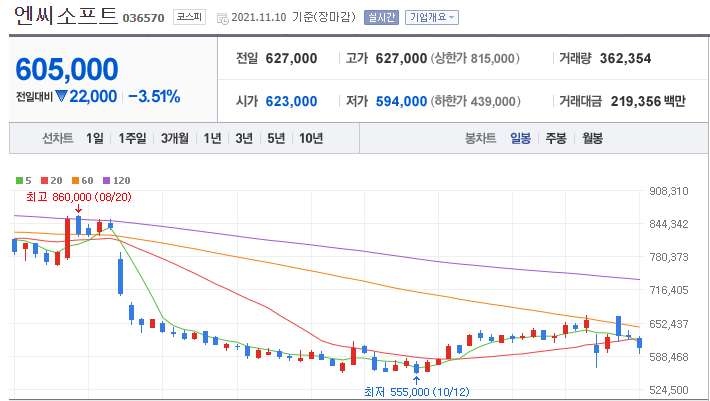Click the 524,500 y-axis label
Screen dimensions: 710x401
click(x=669, y=390)
